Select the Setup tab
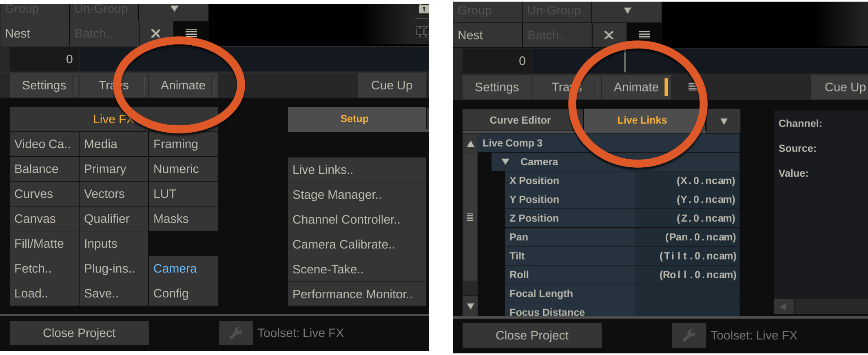This screenshot has width=868, height=355. (x=354, y=119)
